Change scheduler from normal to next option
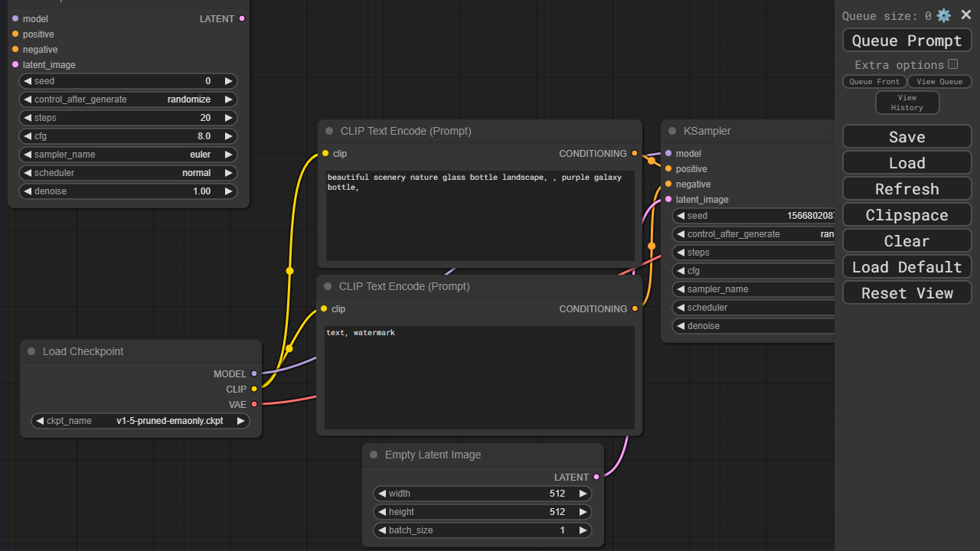 228,173
